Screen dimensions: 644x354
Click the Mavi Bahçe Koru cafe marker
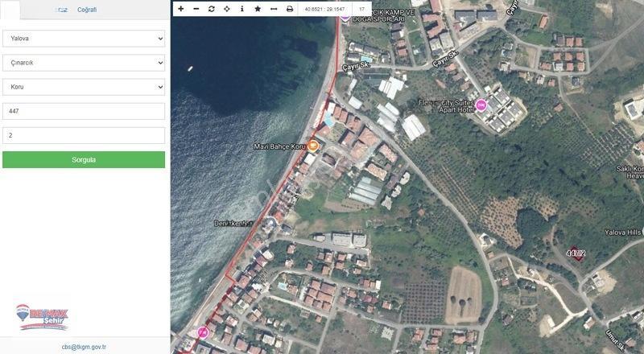313,146
